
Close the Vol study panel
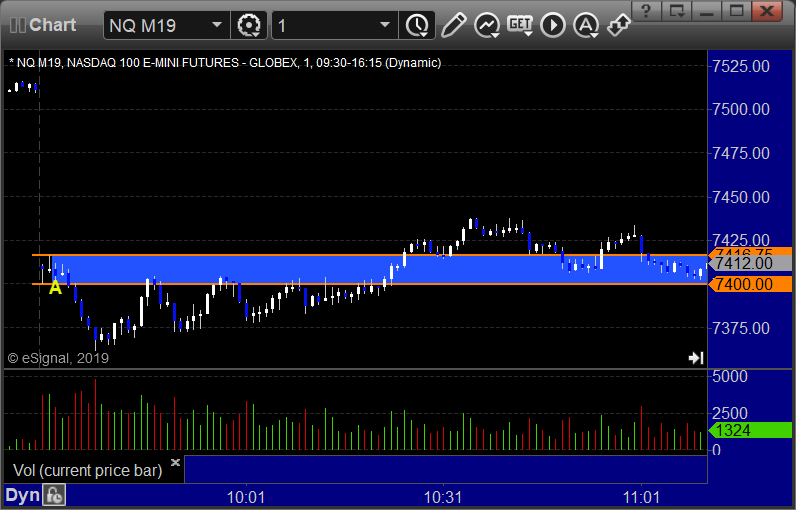coord(175,462)
